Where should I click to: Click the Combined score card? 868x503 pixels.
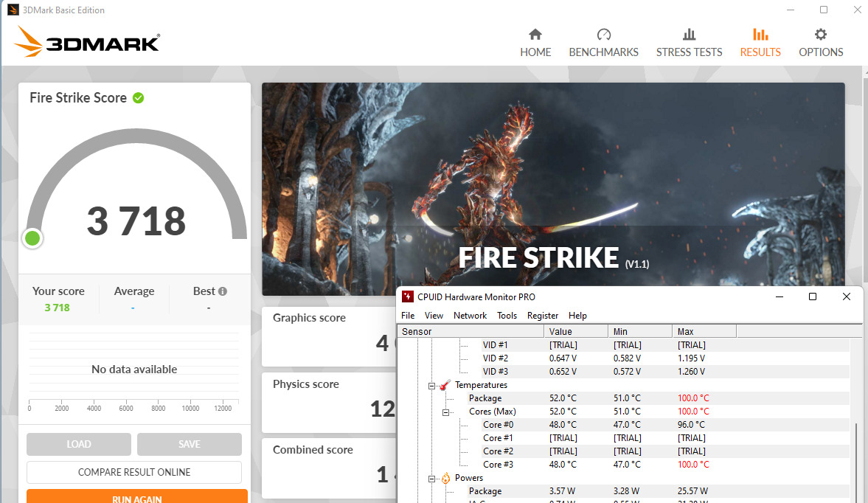click(330, 468)
